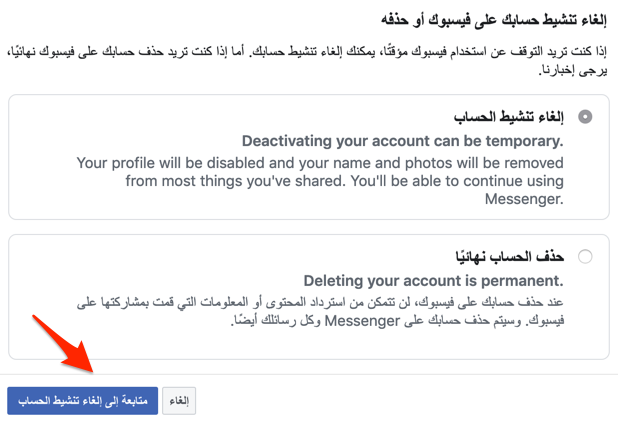Click the intro paragraph starting إذا كنت تريد التوقف

[307, 60]
